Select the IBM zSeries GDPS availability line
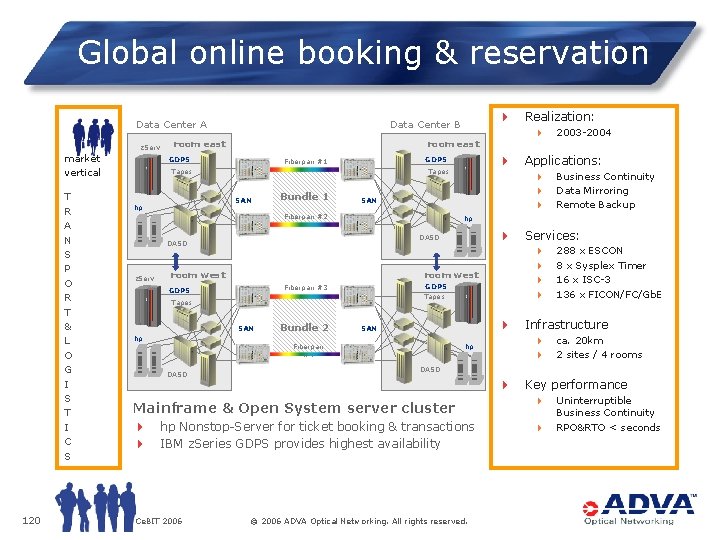720x540 pixels. tap(300, 444)
